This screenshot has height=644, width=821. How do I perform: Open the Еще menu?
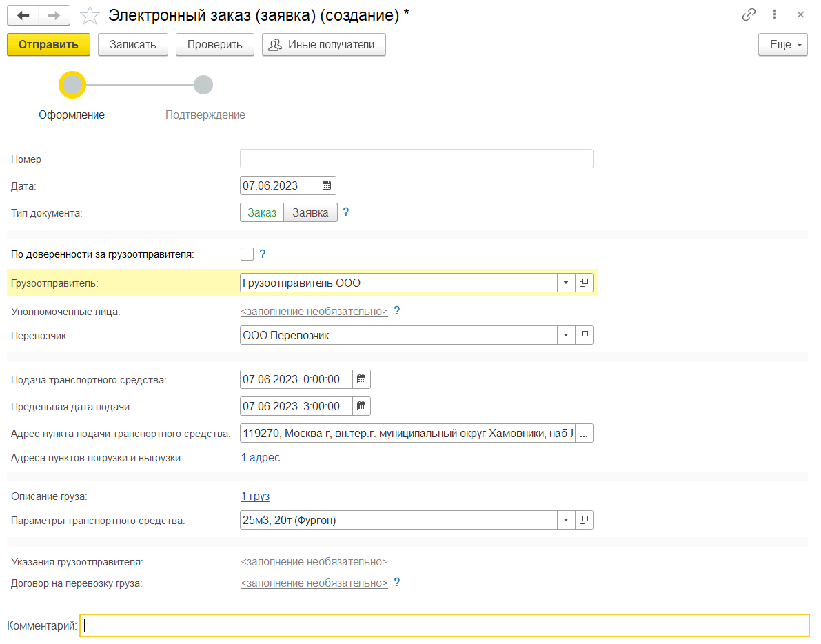[782, 45]
